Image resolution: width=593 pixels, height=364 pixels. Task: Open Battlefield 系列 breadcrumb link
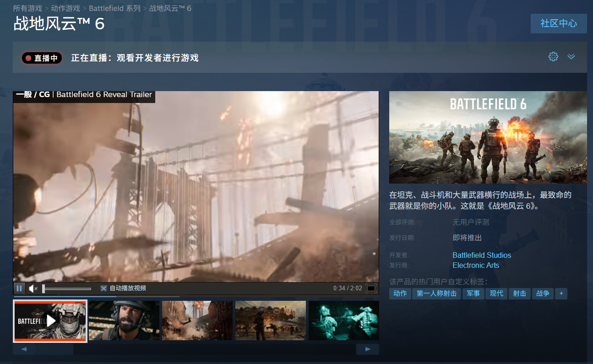coord(114,8)
